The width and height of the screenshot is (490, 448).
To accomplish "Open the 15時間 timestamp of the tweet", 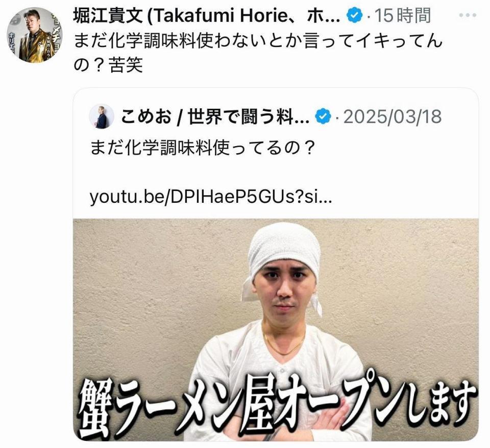I will [x=403, y=16].
